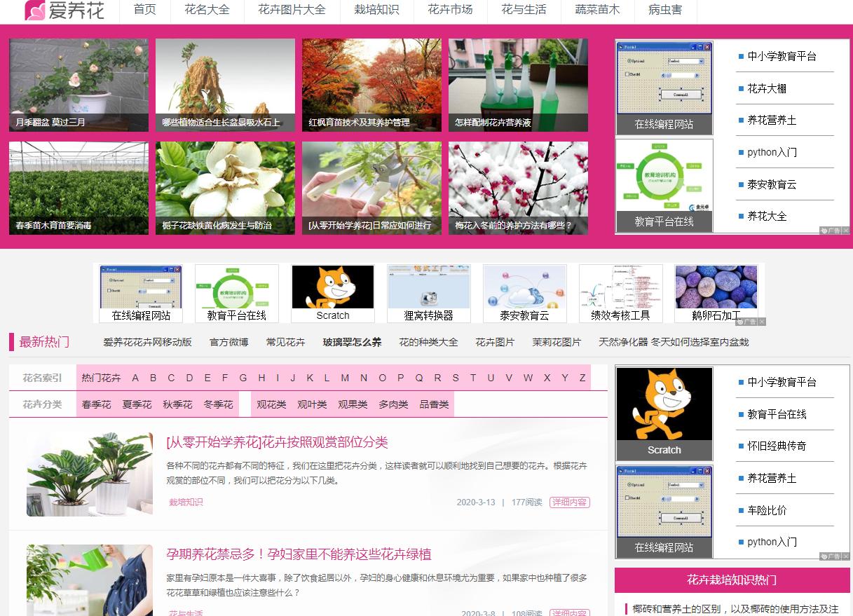853x616 pixels.
Task: Select the Optional radio button in the ad form
Action: pyautogui.click(x=629, y=61)
